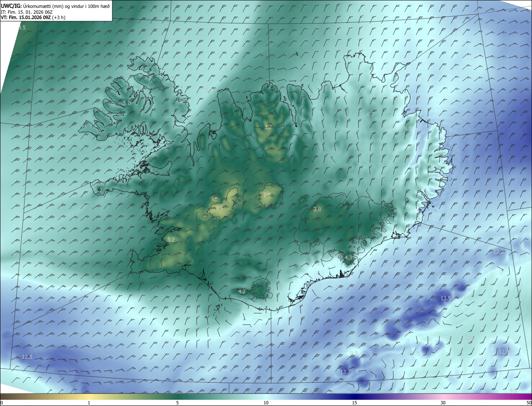This screenshot has width=532, height=406.
Task: Click the 15 tick on the color scale
Action: pos(355,403)
